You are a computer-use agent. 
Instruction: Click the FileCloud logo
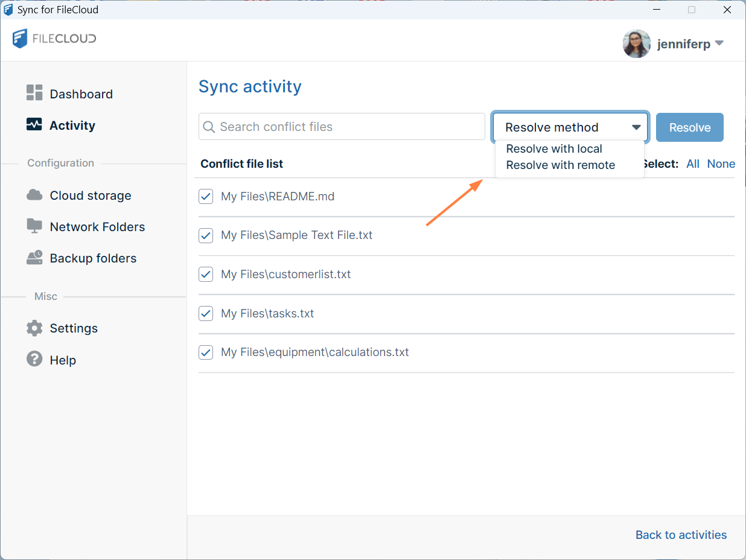pos(54,39)
